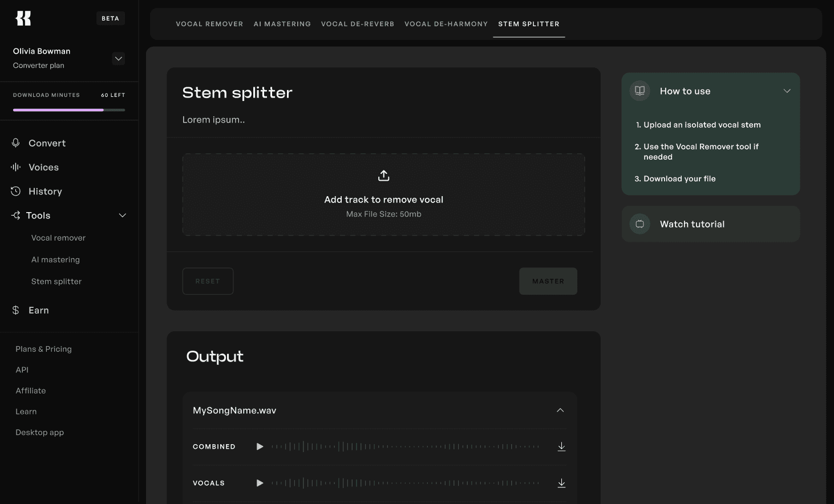The width and height of the screenshot is (834, 504).
Task: Open the API link
Action: (22, 369)
